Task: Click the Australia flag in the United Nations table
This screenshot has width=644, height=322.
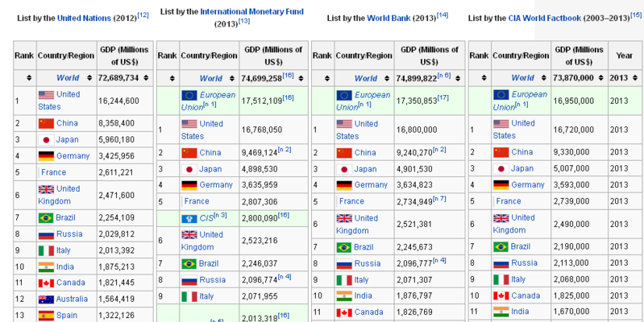Action: pos(46,299)
